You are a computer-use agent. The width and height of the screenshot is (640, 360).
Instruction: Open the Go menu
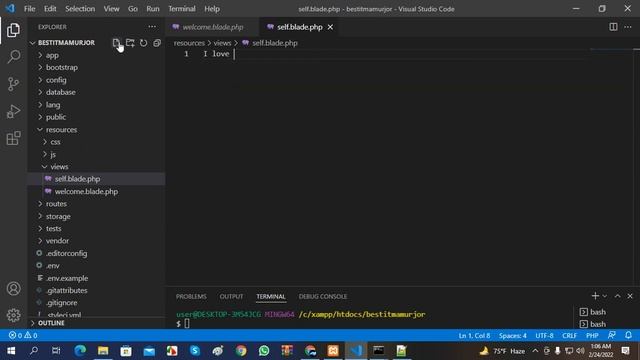coord(133,9)
